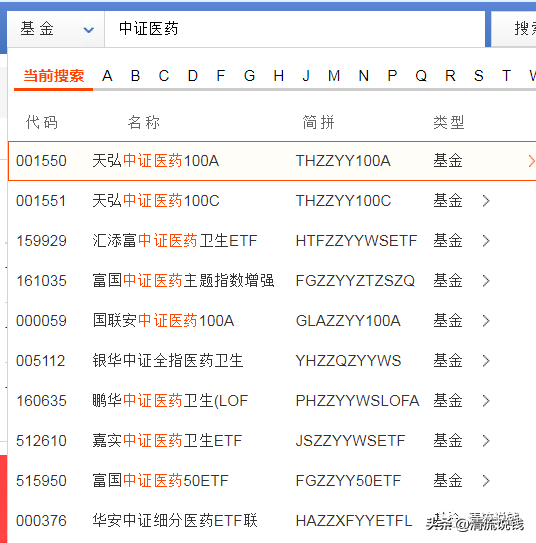
Task: Select the 当前搜索 tab
Action: click(54, 76)
